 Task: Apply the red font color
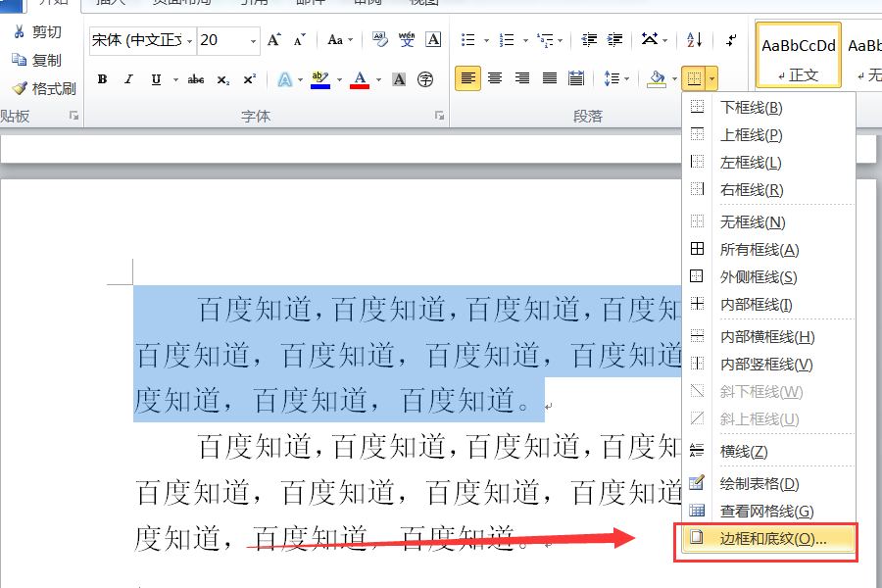tap(360, 79)
